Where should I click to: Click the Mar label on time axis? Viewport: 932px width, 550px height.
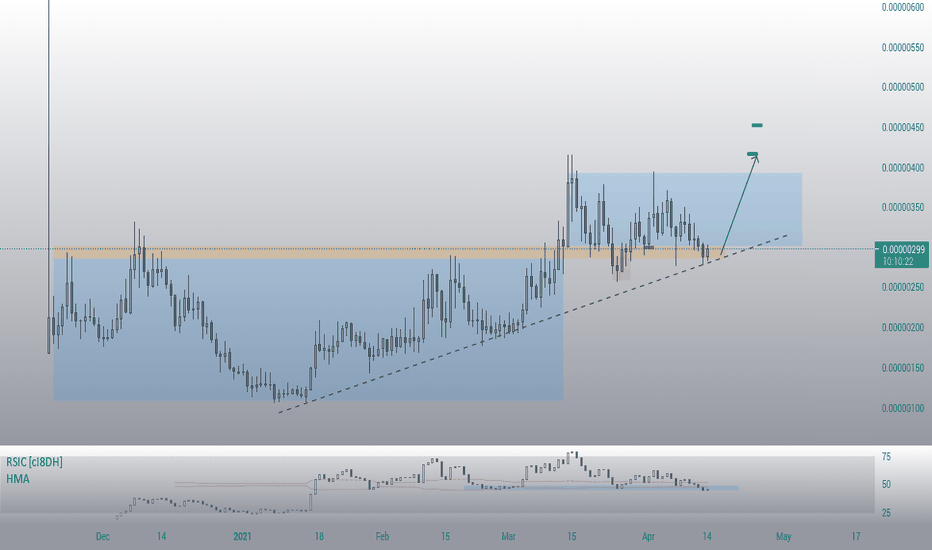click(508, 536)
